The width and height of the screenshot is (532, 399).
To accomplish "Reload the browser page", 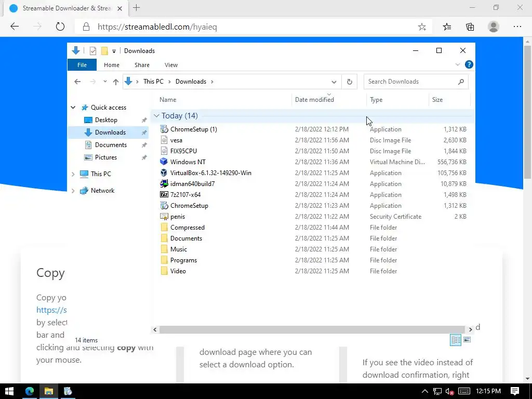I will tap(60, 26).
